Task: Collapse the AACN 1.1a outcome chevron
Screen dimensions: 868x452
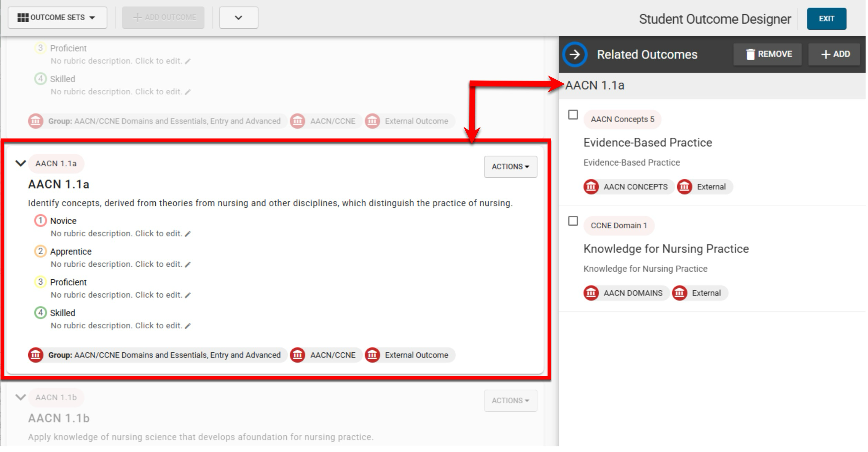Action: coord(21,164)
